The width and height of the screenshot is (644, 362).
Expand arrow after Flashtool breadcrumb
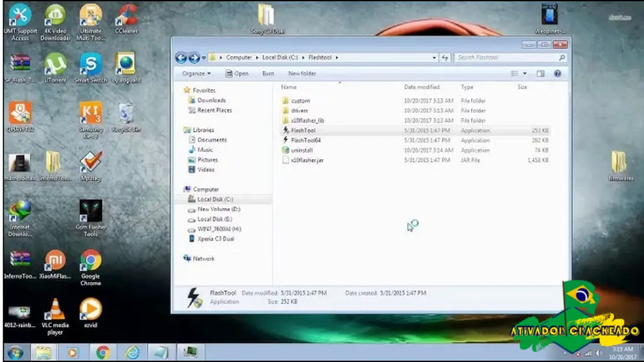(x=337, y=57)
